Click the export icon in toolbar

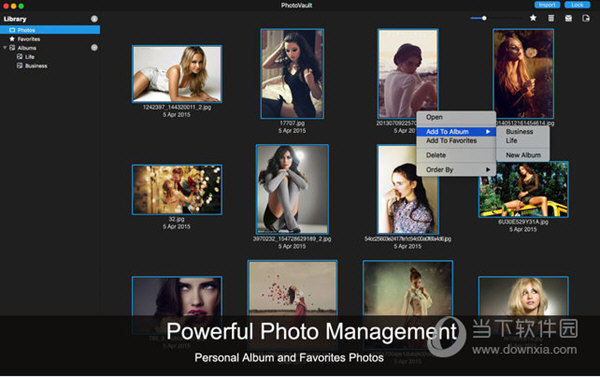point(586,18)
